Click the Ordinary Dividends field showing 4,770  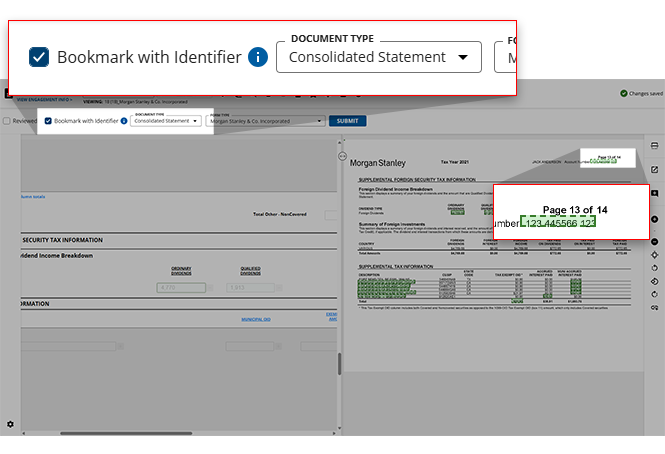click(x=181, y=288)
